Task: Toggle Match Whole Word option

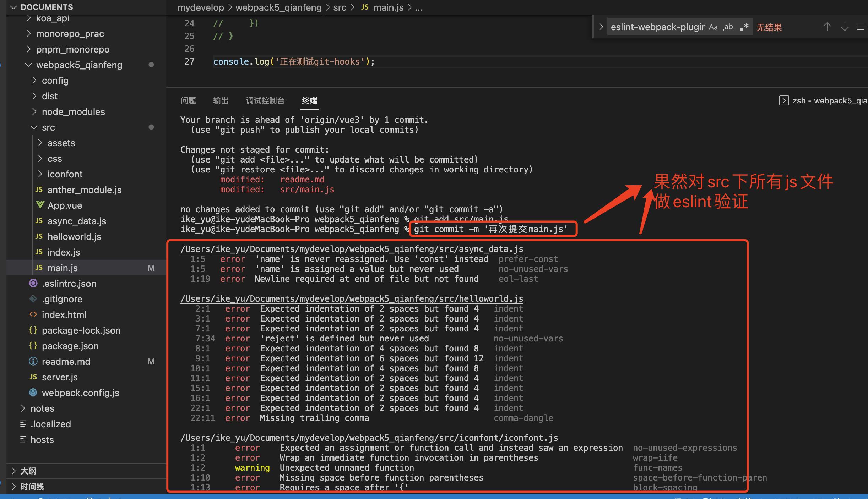Action: (x=729, y=27)
